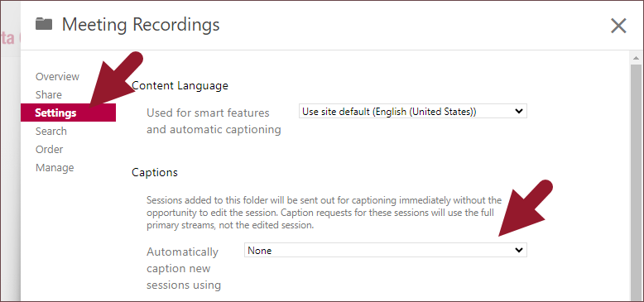The height and width of the screenshot is (302, 644).
Task: Click the folder icon beside Meeting Recordings
Action: pos(44,24)
